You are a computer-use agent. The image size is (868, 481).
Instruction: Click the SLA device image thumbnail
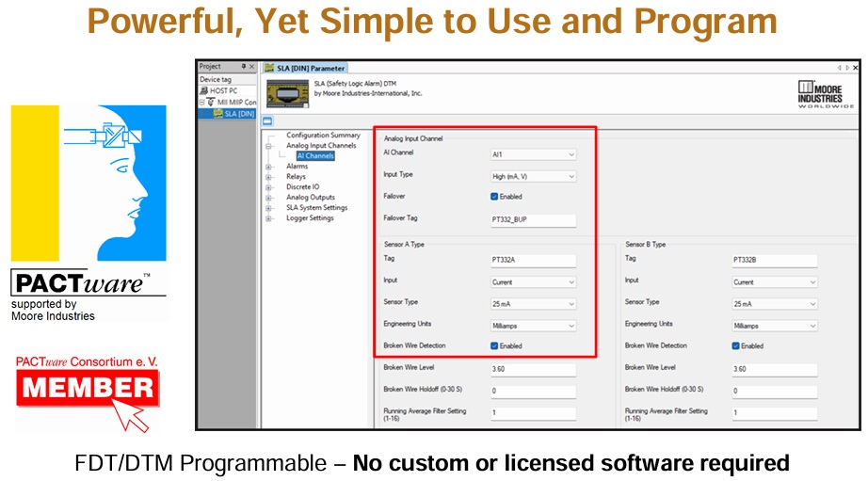coord(287,93)
